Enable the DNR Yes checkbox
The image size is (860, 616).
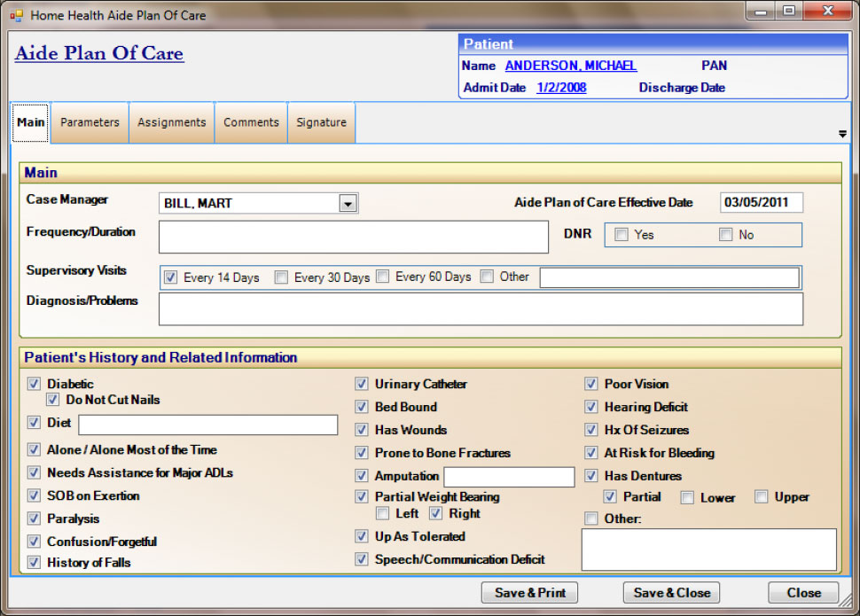coord(622,234)
